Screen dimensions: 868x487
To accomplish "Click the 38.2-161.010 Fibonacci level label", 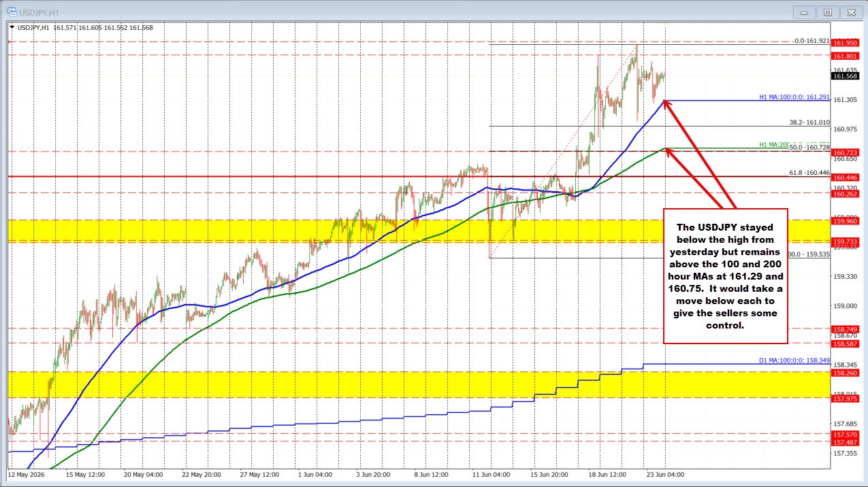I will [809, 122].
